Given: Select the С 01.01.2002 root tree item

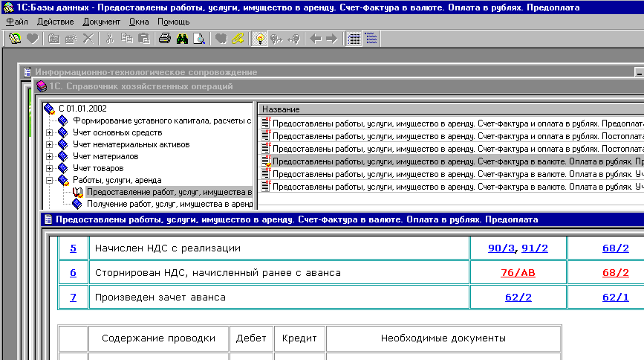Looking at the screenshot, I should pyautogui.click(x=82, y=108).
